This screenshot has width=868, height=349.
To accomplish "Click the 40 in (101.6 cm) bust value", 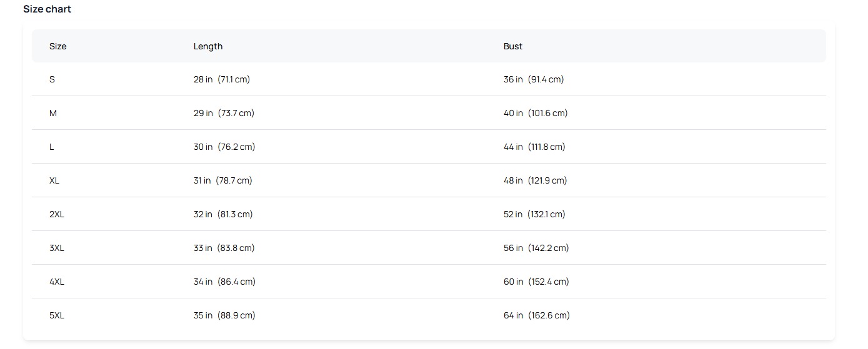I will click(536, 113).
